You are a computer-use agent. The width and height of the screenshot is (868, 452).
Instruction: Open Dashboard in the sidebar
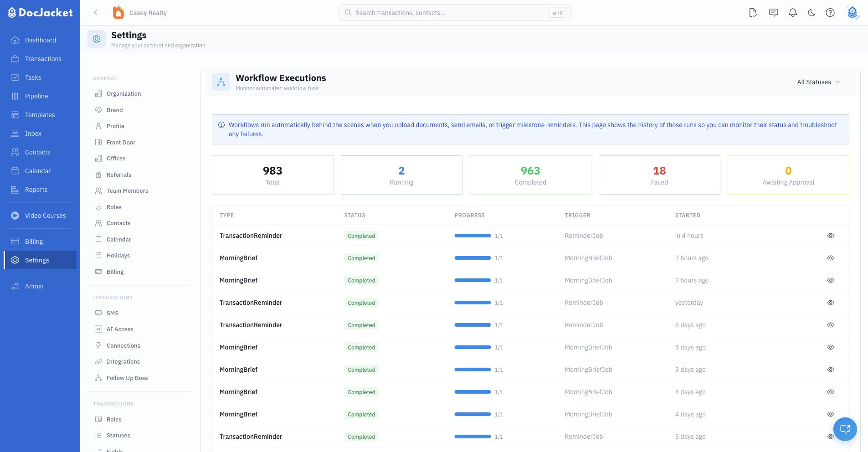click(x=40, y=40)
